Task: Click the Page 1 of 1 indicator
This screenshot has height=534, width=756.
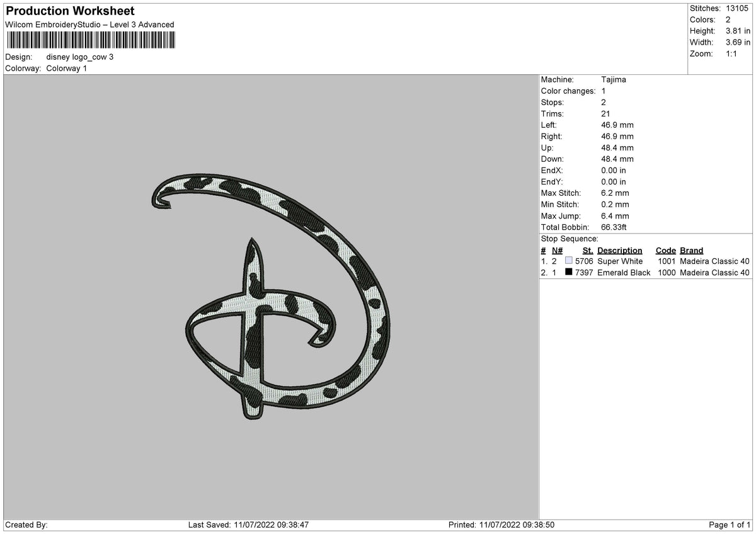Action: pos(730,525)
